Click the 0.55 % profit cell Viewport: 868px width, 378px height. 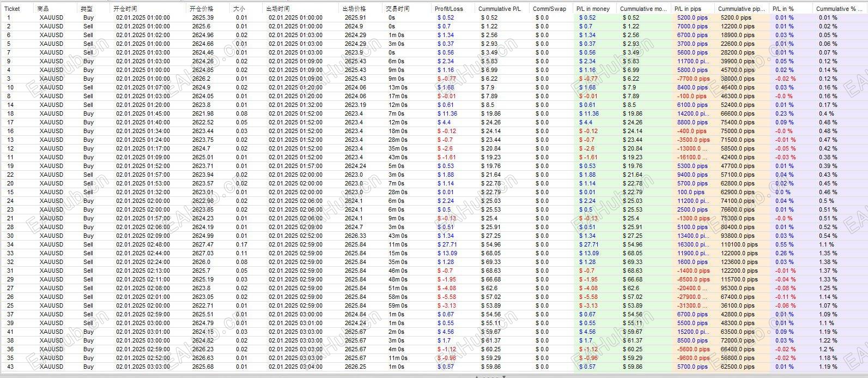tap(785, 244)
